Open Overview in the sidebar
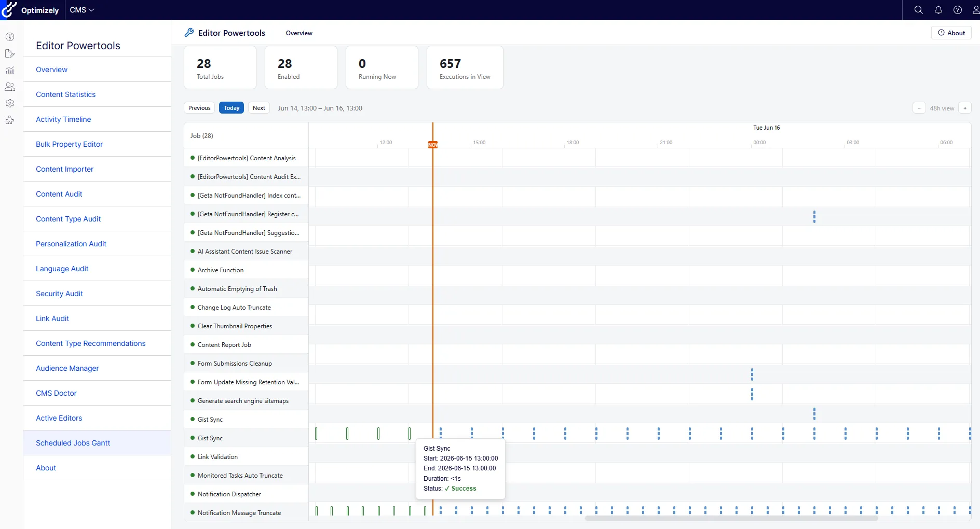The image size is (980, 529). pyautogui.click(x=97, y=69)
